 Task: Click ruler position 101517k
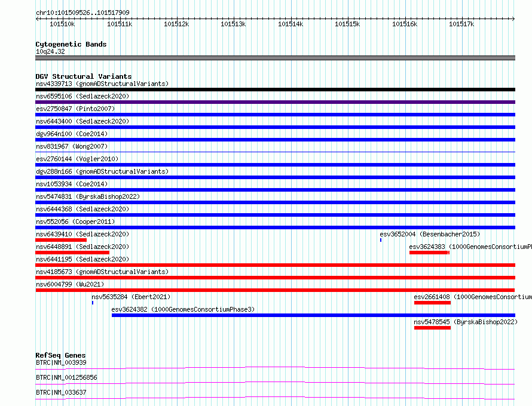[461, 24]
